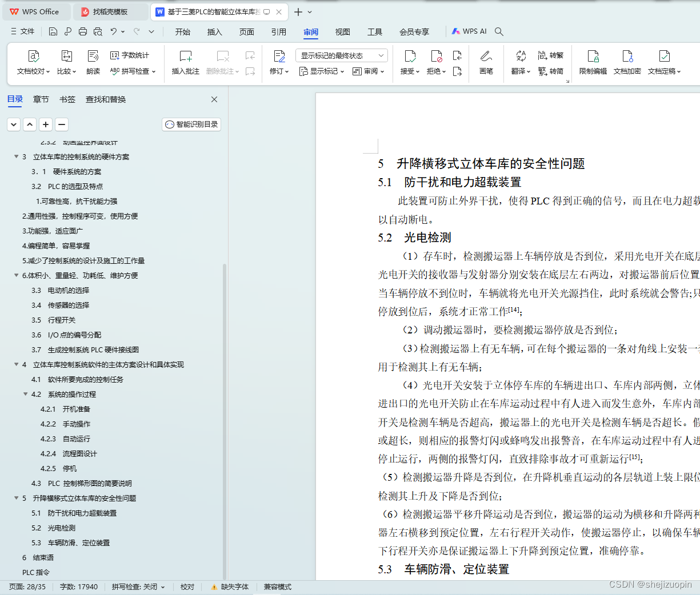
Task: Switch to 视图 ribbon tab
Action: pyautogui.click(x=343, y=32)
